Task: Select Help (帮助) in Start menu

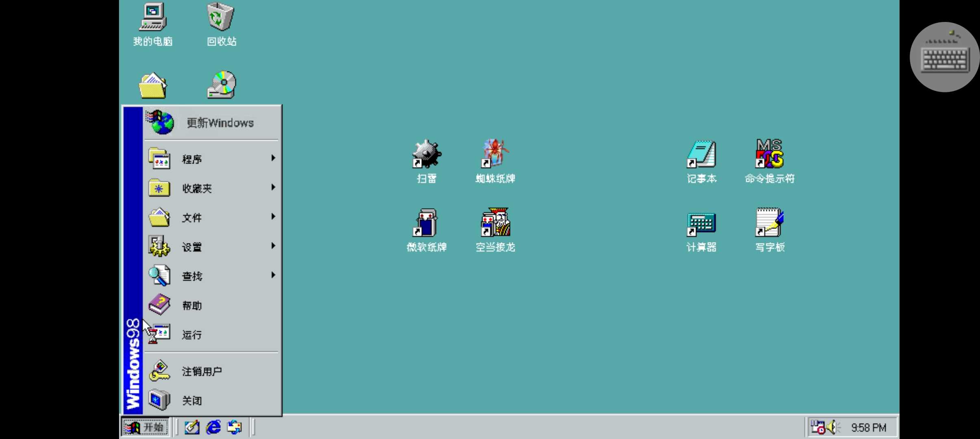Action: (211, 305)
